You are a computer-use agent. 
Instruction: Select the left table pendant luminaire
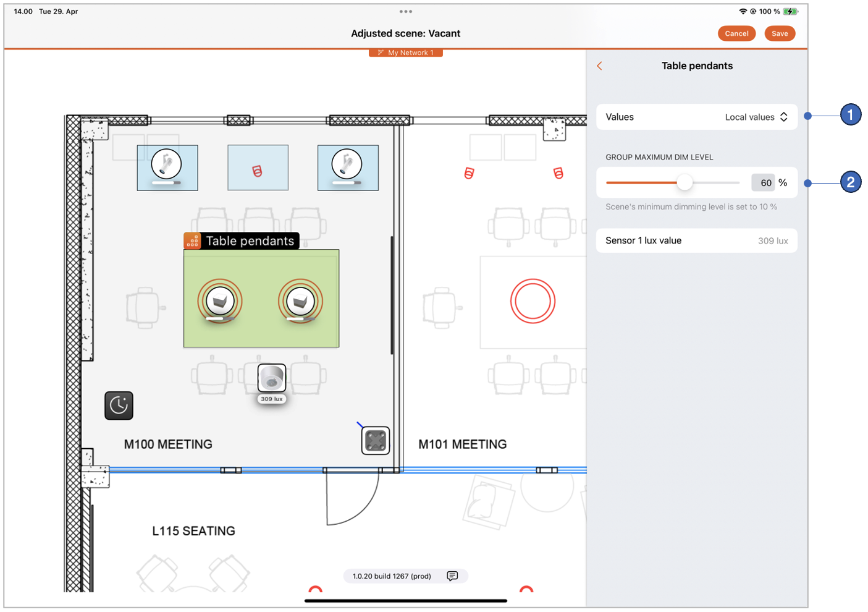coord(220,301)
